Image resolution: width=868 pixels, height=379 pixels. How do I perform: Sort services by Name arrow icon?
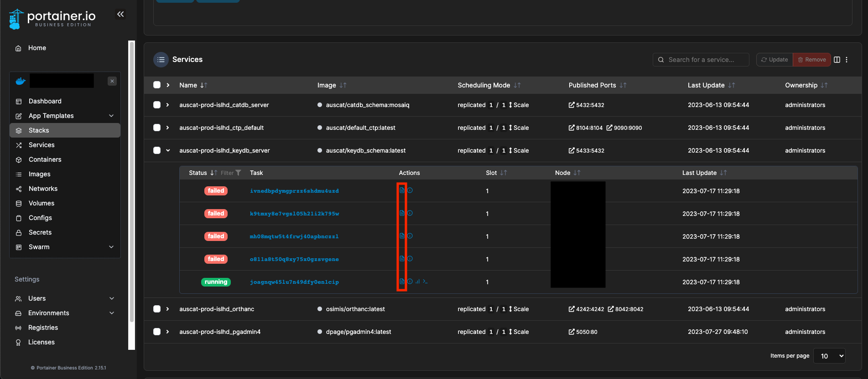204,85
